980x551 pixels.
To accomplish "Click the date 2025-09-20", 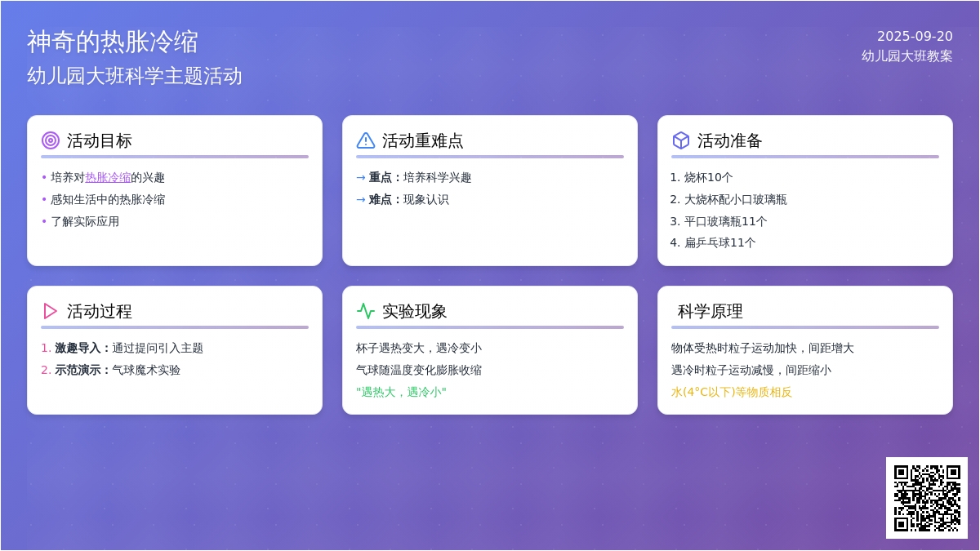I will (x=915, y=36).
